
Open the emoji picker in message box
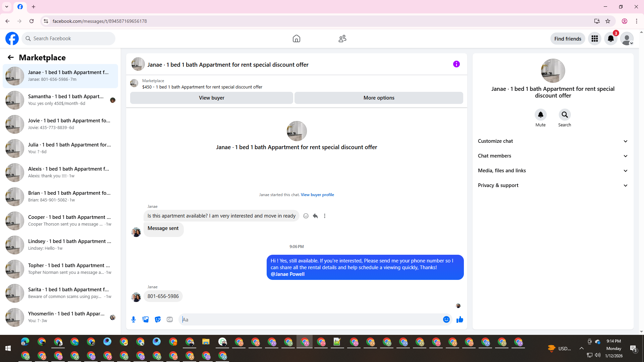(x=446, y=319)
